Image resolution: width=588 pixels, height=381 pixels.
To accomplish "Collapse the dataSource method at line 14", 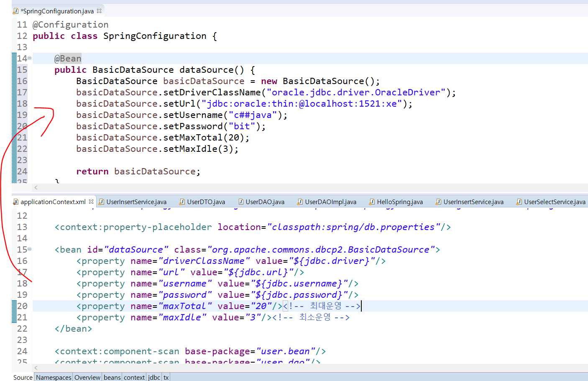I will [x=30, y=58].
